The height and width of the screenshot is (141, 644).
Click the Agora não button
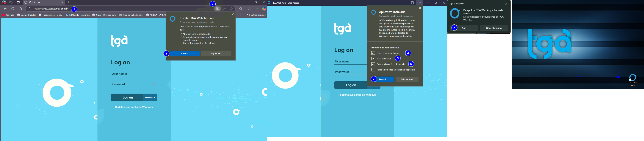216,54
